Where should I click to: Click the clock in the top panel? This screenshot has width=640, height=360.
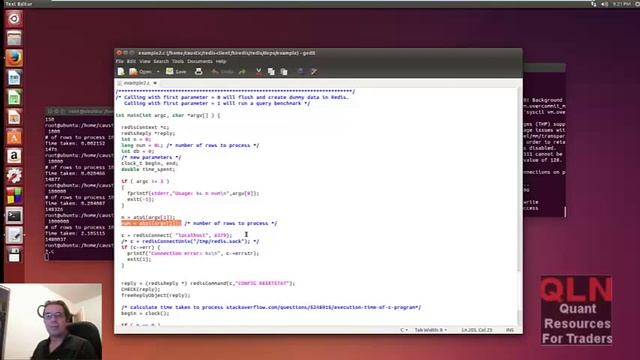622,4
